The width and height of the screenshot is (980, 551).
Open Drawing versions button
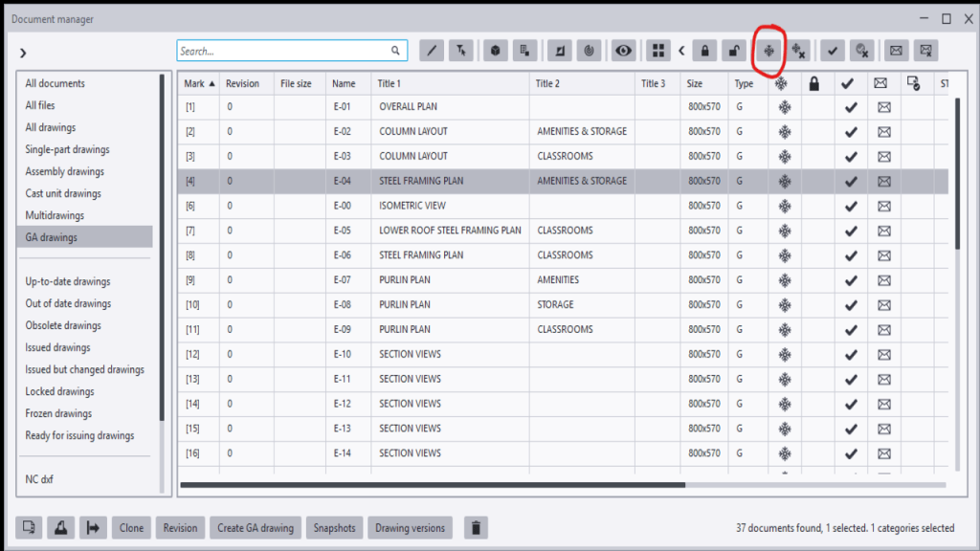tap(410, 528)
